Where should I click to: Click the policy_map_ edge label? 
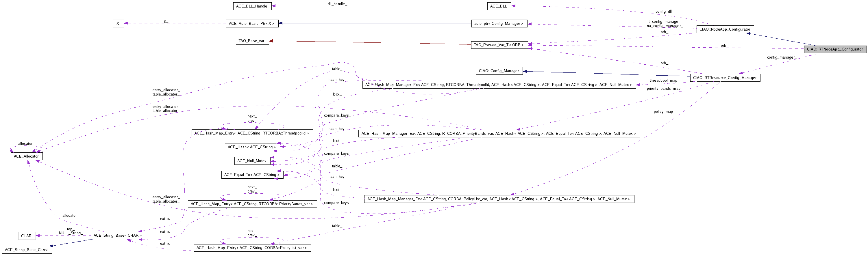[665, 112]
